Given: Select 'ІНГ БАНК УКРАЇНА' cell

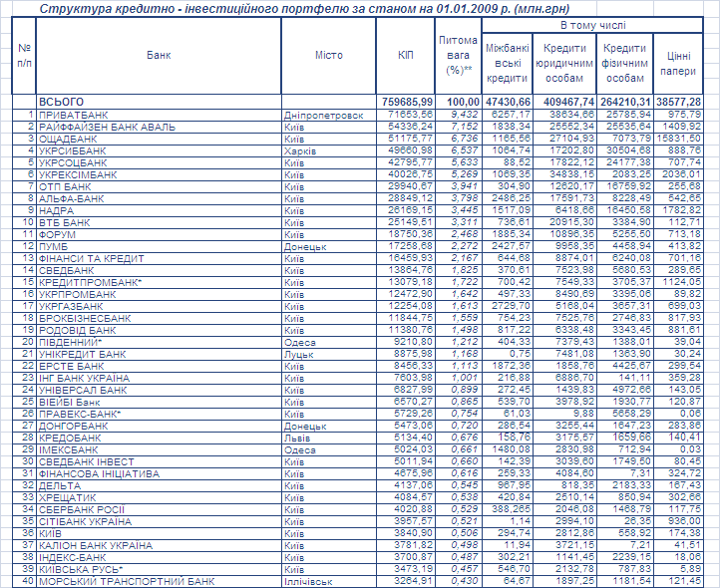Looking at the screenshot, I should click(159, 378).
